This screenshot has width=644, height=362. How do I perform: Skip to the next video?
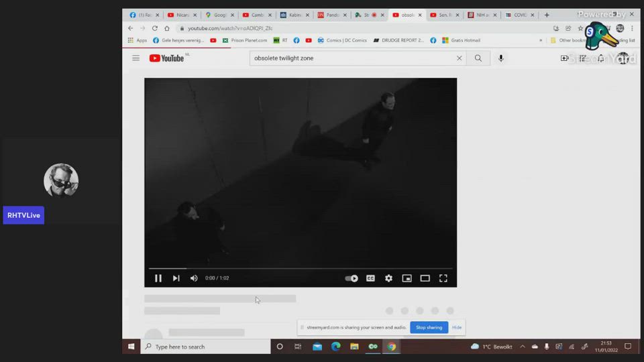coord(176,278)
